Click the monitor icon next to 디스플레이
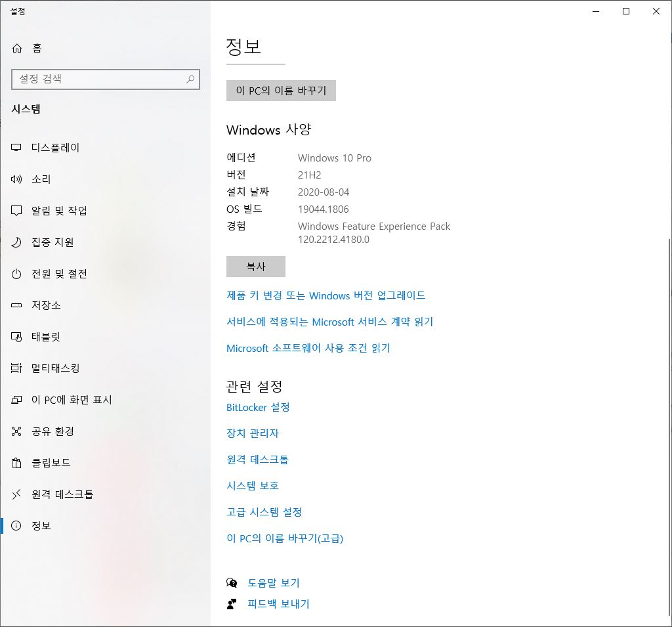Viewport: 672px width, 627px height. (x=16, y=148)
